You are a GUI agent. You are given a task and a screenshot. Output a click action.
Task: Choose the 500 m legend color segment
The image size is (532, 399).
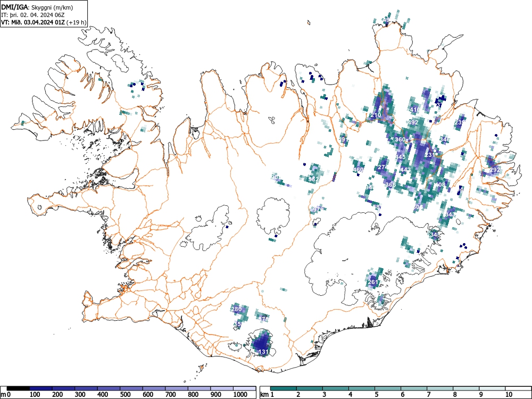(x=131, y=388)
